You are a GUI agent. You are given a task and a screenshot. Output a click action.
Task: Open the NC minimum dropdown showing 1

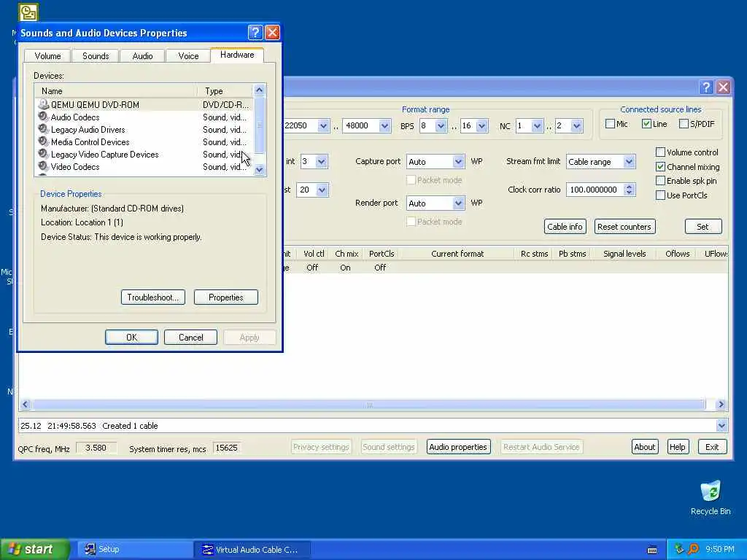click(x=537, y=125)
